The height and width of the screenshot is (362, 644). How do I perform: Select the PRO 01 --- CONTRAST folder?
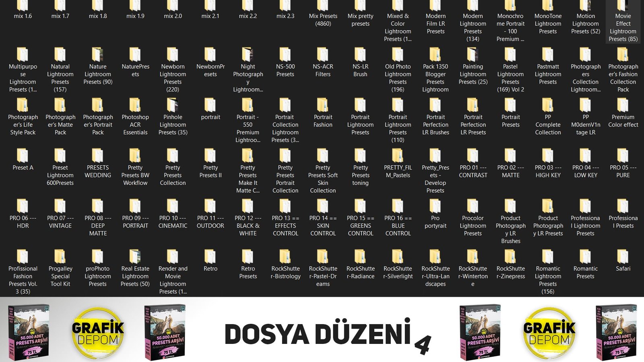coord(473,163)
